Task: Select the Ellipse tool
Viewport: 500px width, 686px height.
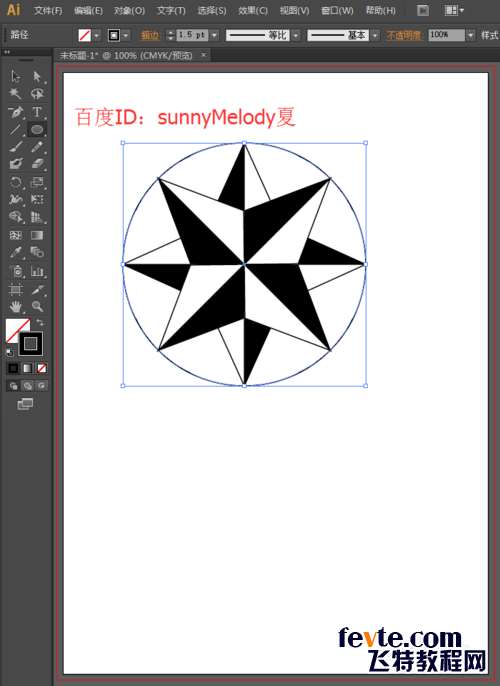Action: coord(37,130)
